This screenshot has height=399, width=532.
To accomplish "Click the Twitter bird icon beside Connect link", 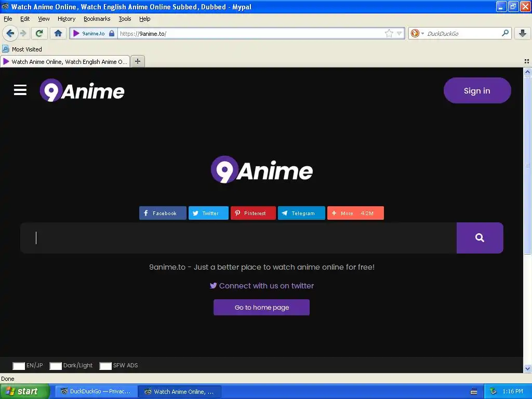I will [x=213, y=286].
